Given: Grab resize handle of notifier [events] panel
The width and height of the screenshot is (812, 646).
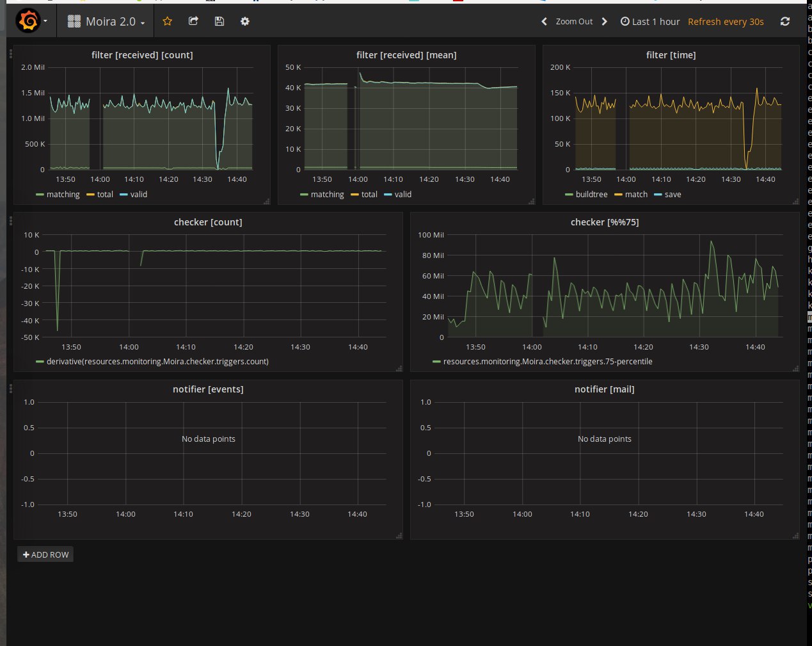Looking at the screenshot, I should pyautogui.click(x=399, y=535).
